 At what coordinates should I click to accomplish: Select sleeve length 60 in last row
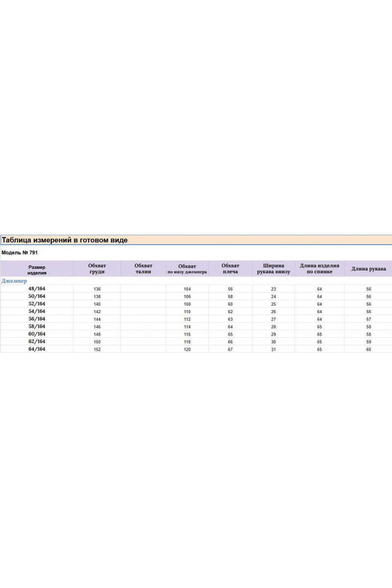point(368,349)
